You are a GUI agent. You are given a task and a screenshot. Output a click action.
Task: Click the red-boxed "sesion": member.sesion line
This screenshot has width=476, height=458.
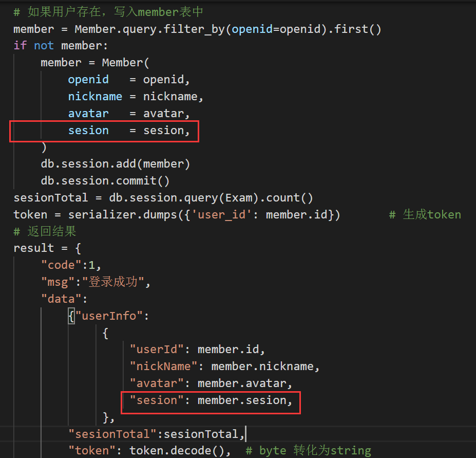coord(211,400)
